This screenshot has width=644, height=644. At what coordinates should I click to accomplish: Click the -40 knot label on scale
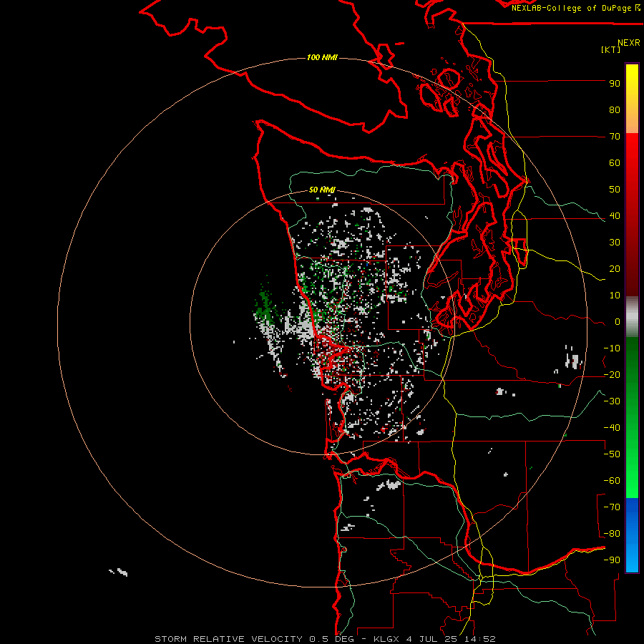click(612, 428)
